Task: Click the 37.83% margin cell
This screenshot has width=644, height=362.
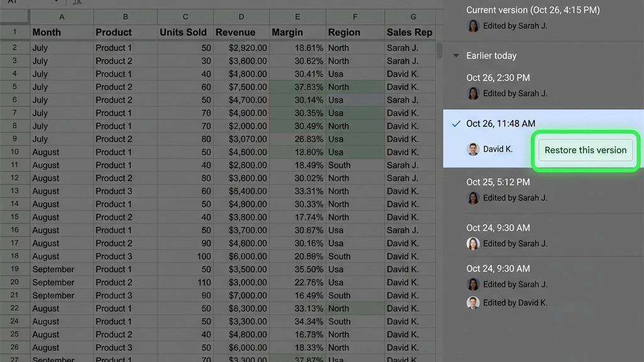Action: point(297,87)
